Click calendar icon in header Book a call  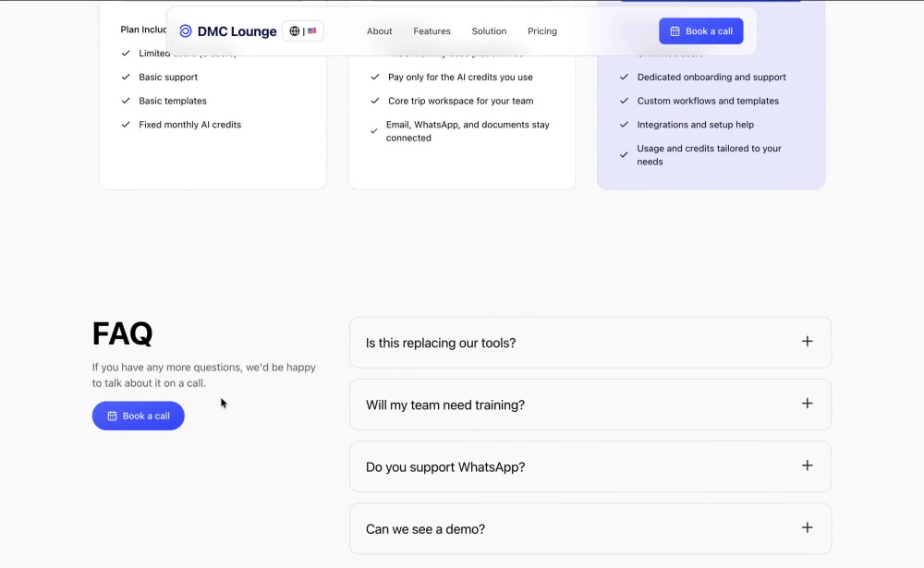tap(675, 31)
